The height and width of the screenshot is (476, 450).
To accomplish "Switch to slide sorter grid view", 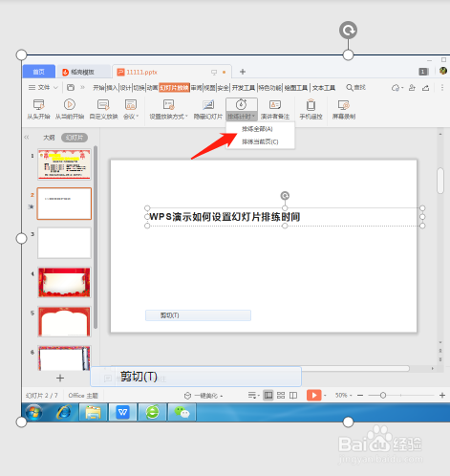I will pyautogui.click(x=281, y=396).
